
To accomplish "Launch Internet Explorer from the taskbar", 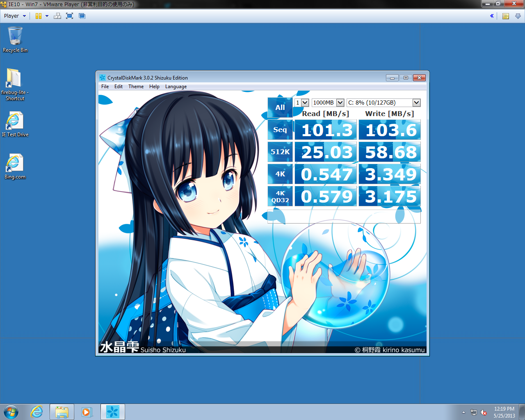I will pos(37,412).
